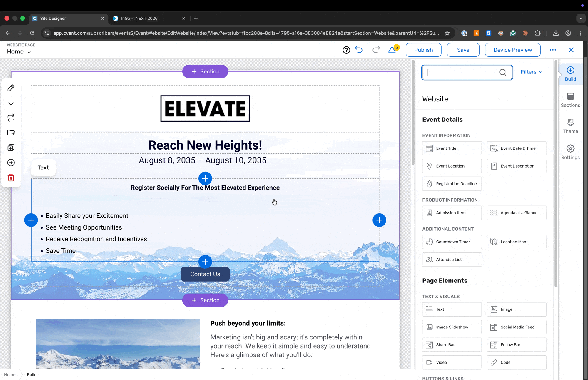
Task: Open the help question mark icon
Action: click(346, 50)
